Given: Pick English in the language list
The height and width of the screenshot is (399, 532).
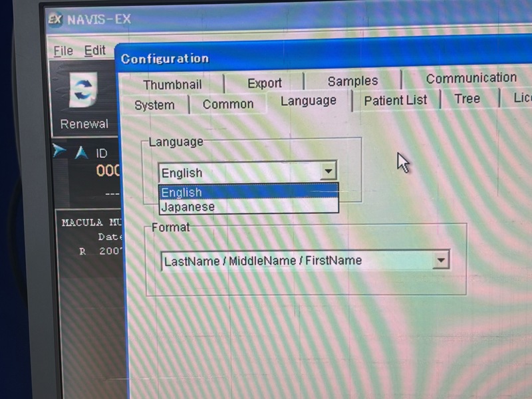Looking at the screenshot, I should (x=182, y=192).
